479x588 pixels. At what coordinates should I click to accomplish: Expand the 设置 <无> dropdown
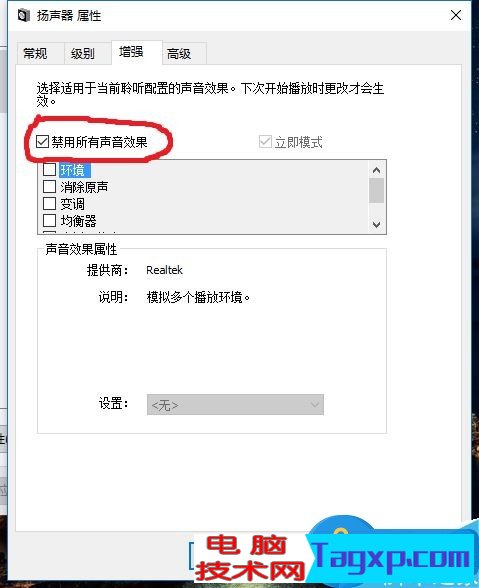click(x=235, y=405)
